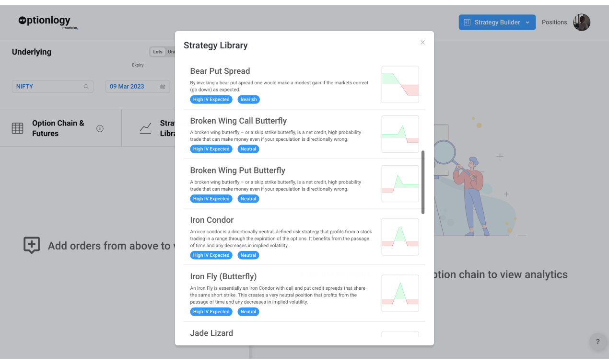Click the NIFTY underlying search field

pyautogui.click(x=53, y=87)
